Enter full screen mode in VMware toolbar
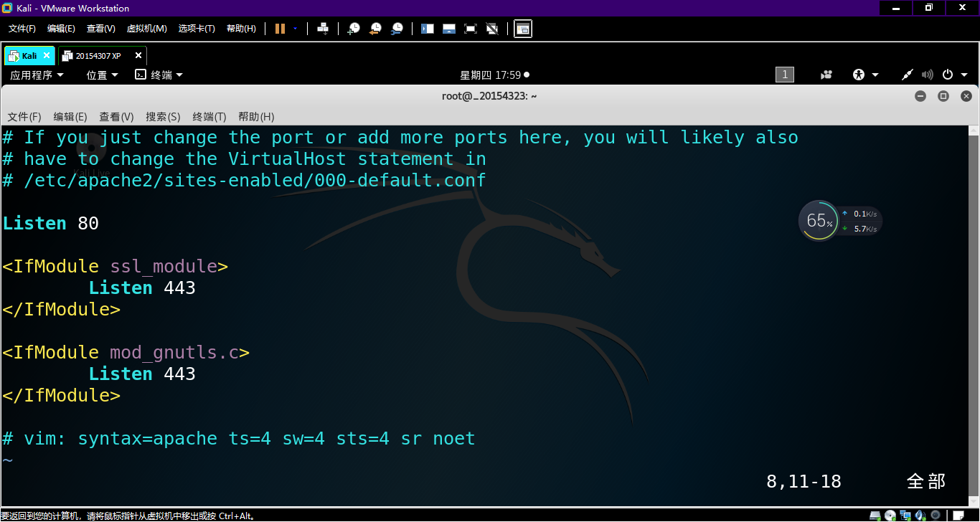This screenshot has height=522, width=980. tap(471, 29)
